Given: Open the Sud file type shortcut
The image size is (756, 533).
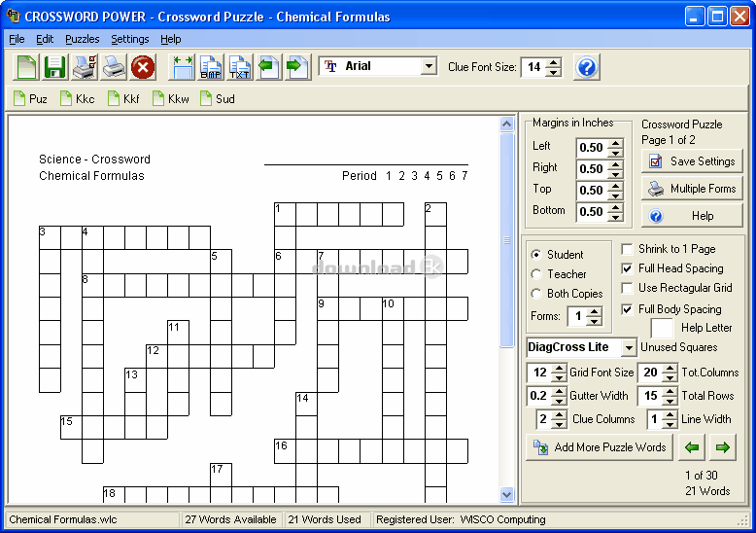Looking at the screenshot, I should click(x=218, y=99).
